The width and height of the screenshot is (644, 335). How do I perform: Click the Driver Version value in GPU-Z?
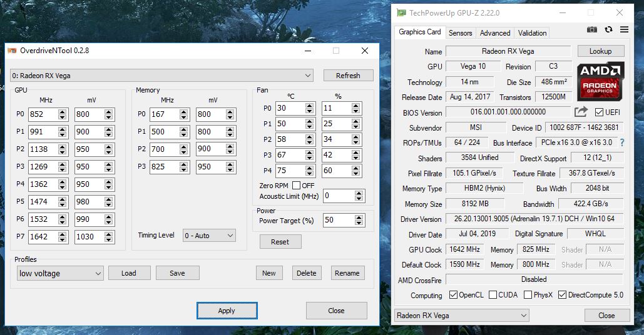click(x=534, y=219)
